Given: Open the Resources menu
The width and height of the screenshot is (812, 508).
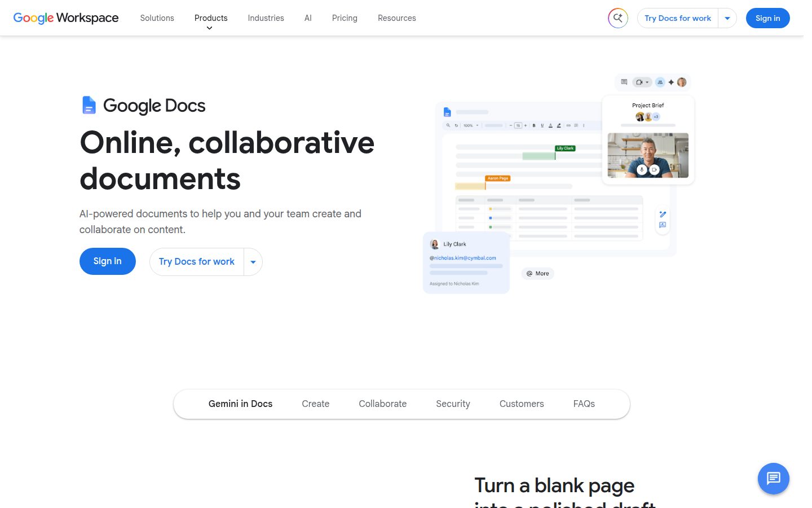Looking at the screenshot, I should coord(396,18).
